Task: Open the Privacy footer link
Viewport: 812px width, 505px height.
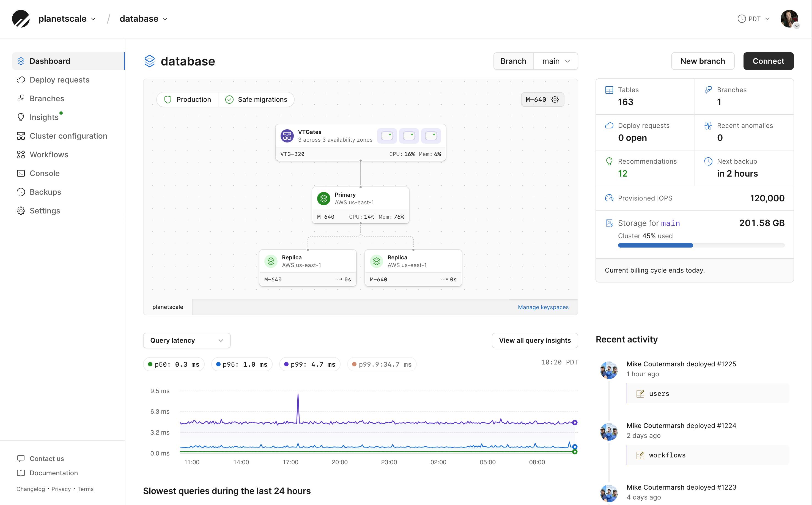Action: [x=61, y=489]
